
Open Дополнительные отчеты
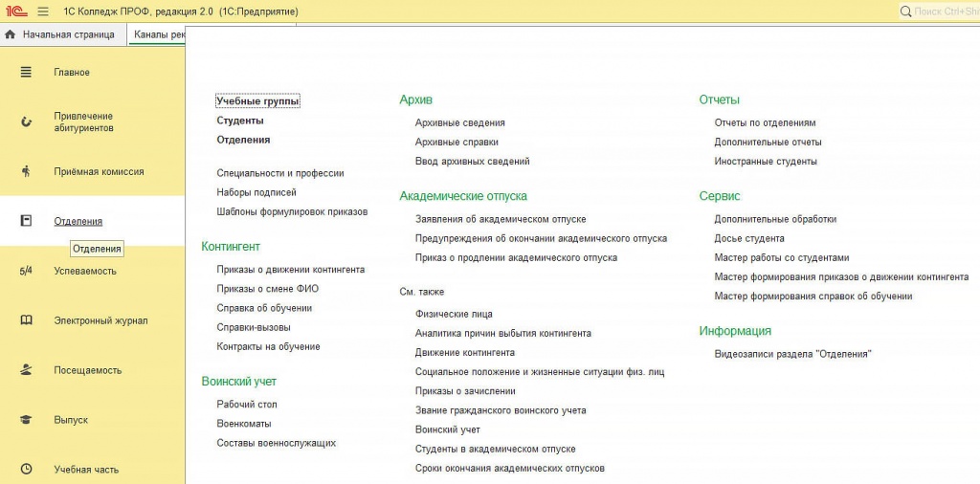768,143
